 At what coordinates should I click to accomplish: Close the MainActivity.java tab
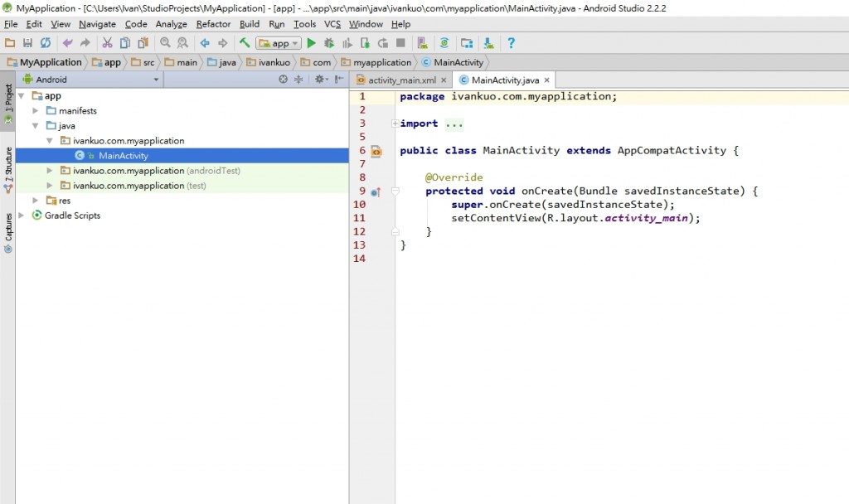[x=547, y=80]
